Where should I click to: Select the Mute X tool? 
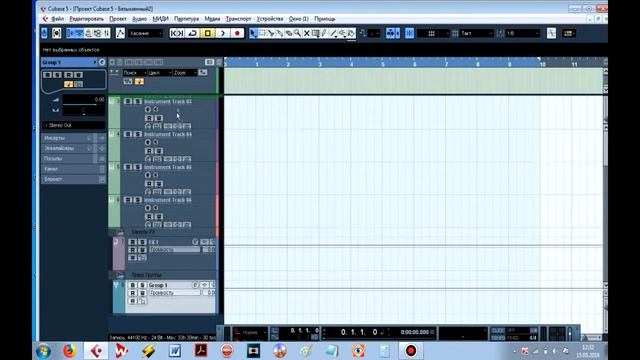[307, 33]
